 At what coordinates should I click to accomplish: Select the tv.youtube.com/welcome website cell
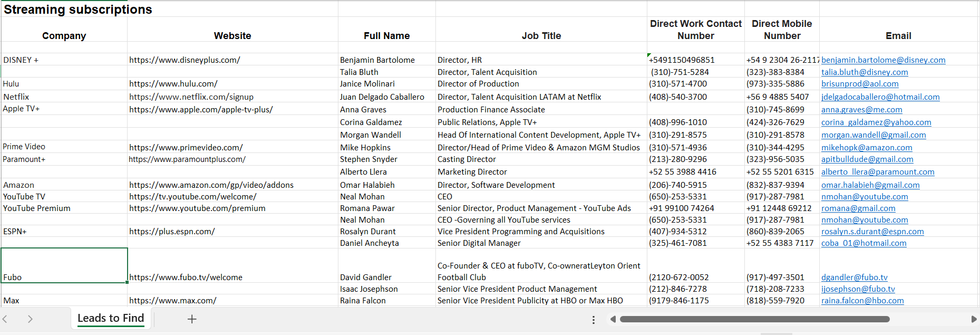pyautogui.click(x=232, y=197)
